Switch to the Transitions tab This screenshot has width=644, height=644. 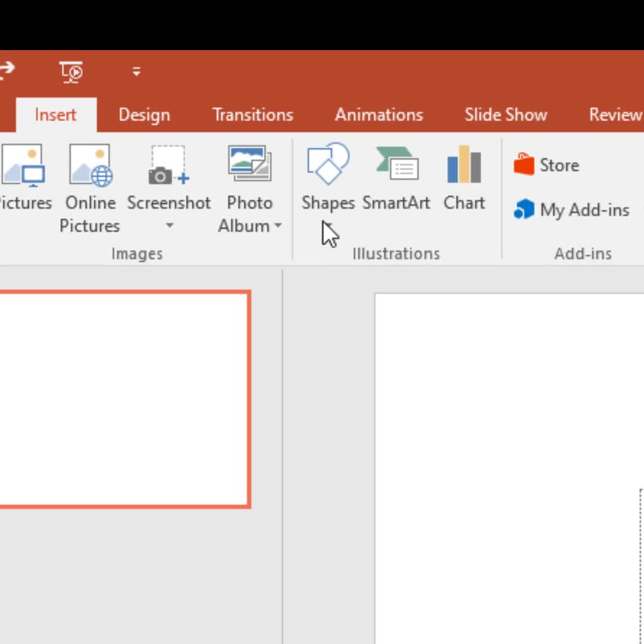tap(253, 115)
